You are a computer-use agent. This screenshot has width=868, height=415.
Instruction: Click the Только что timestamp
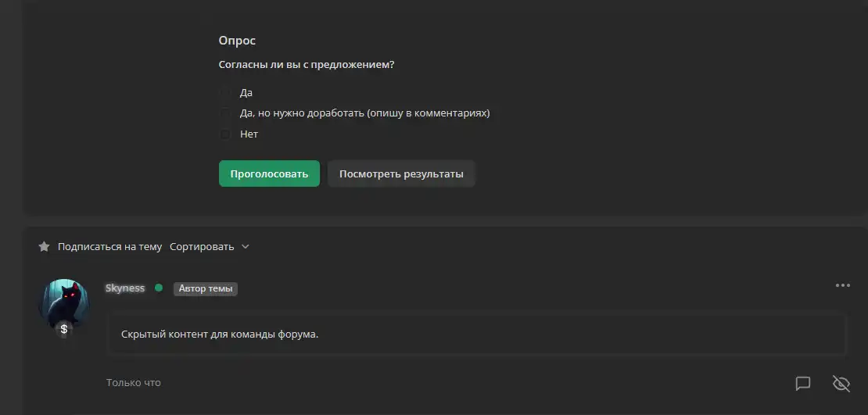click(x=134, y=383)
